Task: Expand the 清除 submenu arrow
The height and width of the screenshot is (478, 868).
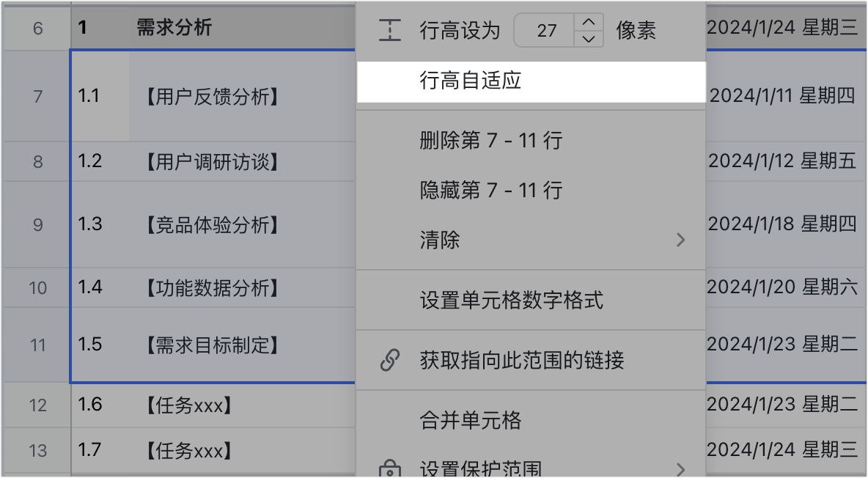Action: 681,240
